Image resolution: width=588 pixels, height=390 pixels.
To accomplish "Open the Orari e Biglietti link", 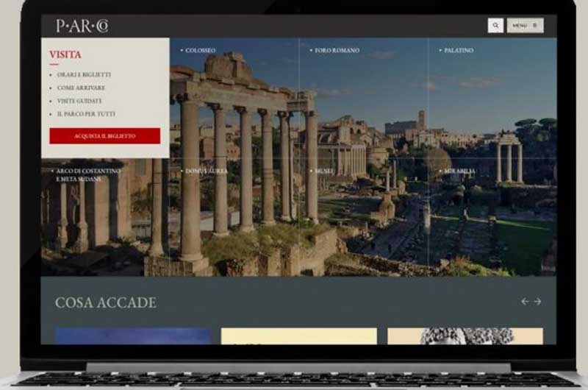I will click(84, 74).
